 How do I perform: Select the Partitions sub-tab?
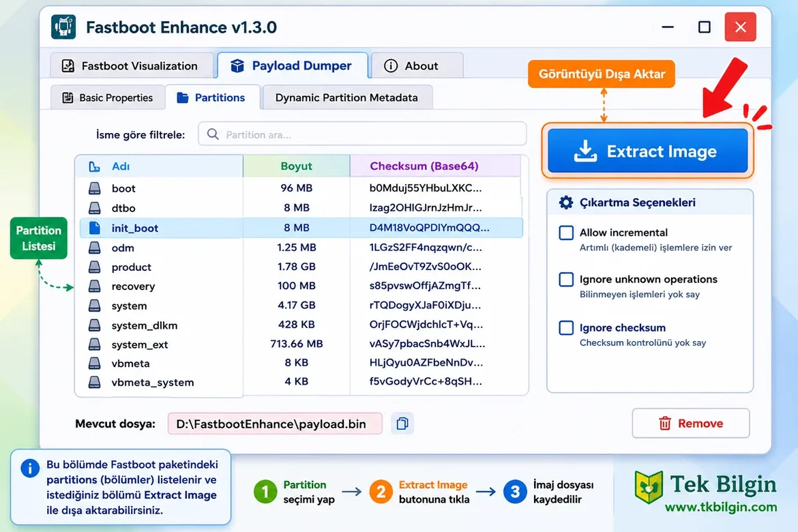(x=212, y=98)
